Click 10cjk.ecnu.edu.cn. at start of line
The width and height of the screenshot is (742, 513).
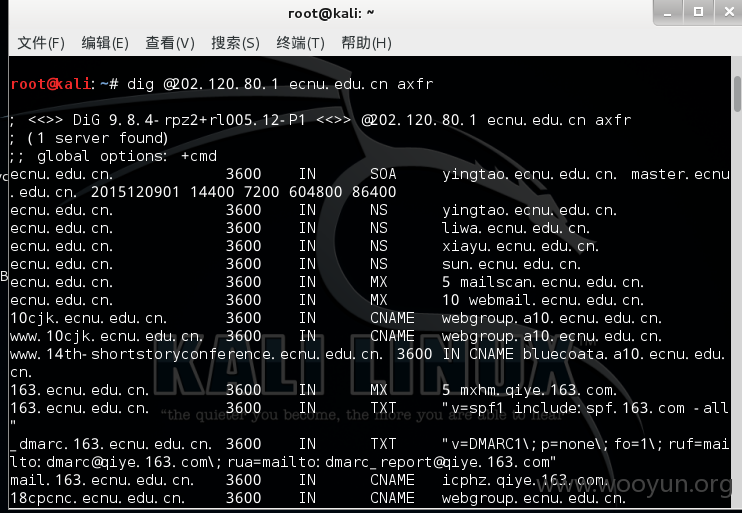tap(88, 318)
